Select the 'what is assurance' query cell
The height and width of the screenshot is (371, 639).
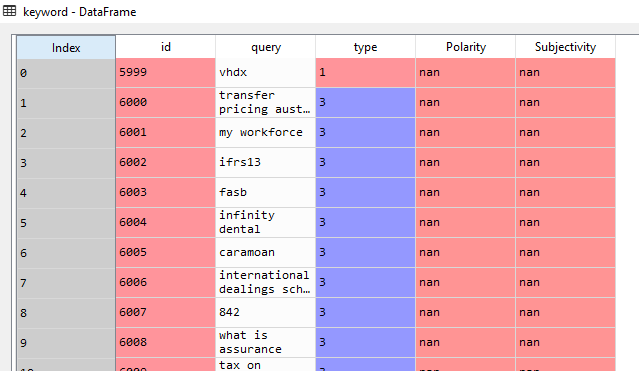(x=265, y=342)
